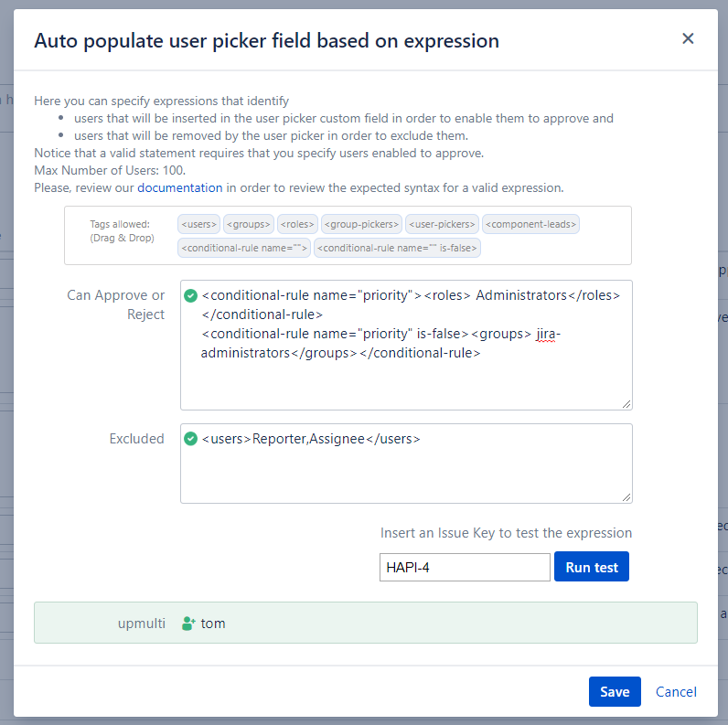Open the documentation link
This screenshot has height=725, width=728.
(x=179, y=188)
